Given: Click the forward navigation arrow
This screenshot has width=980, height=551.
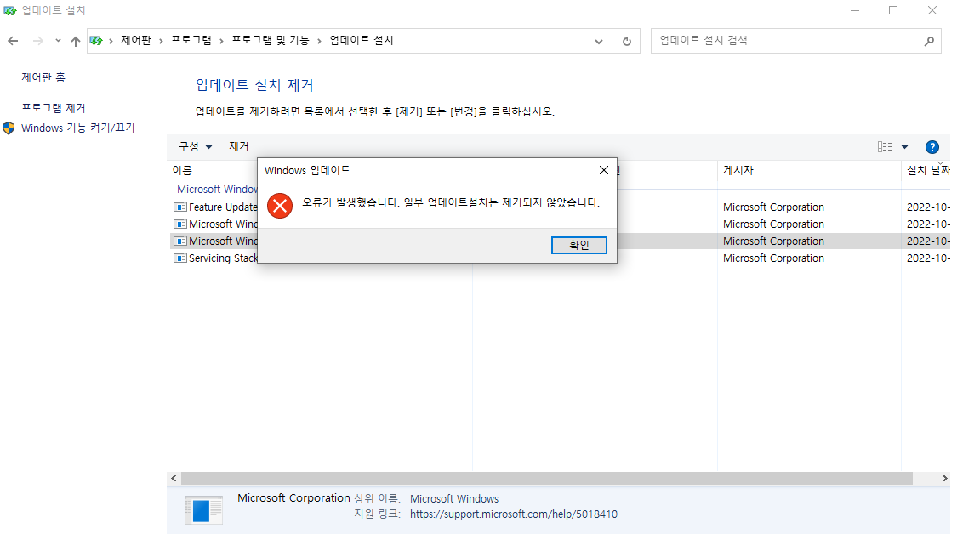Looking at the screenshot, I should [x=38, y=41].
